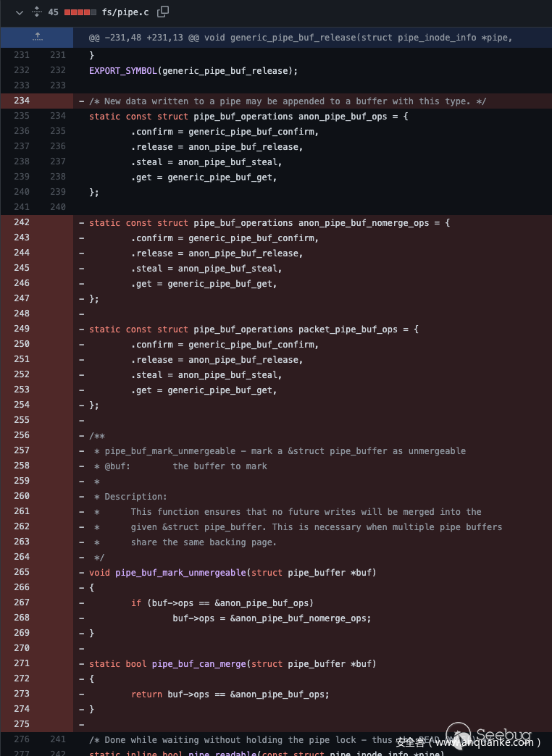
Task: Click the hunk header starting @@ -231,48
Action: 301,37
